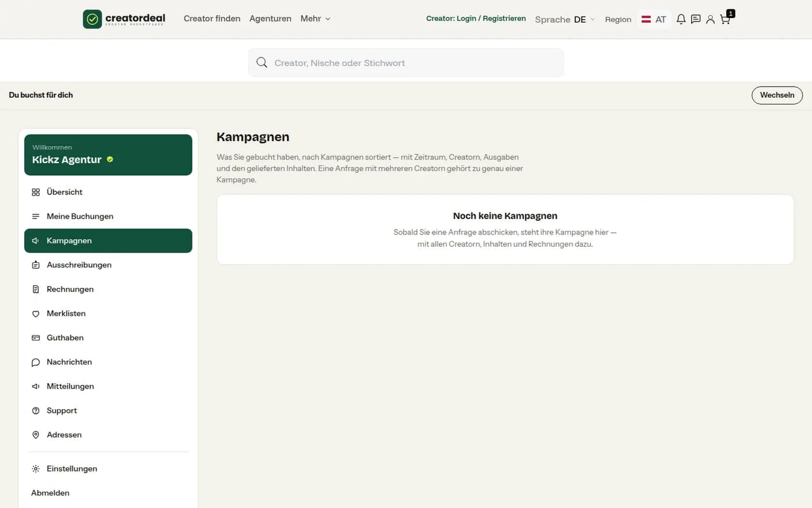Click the Noch keine Kampagnen message
Screen dimensions: 812x508
[505, 216]
